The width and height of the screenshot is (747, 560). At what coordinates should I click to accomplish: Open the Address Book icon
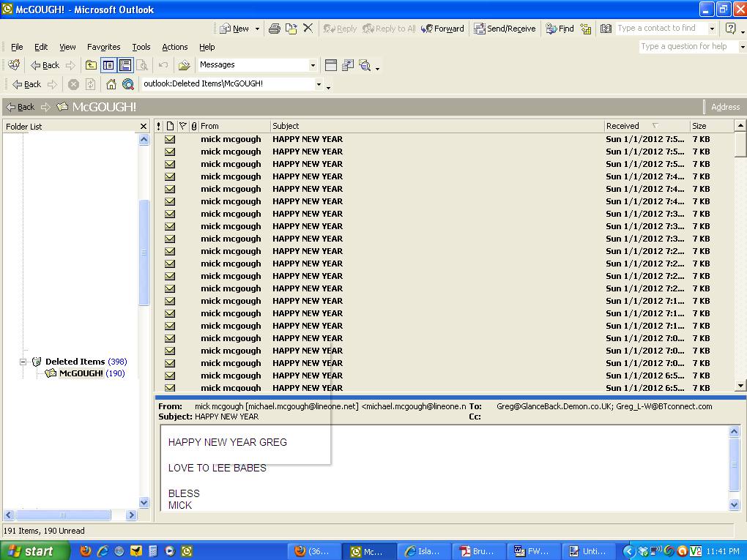coord(606,29)
